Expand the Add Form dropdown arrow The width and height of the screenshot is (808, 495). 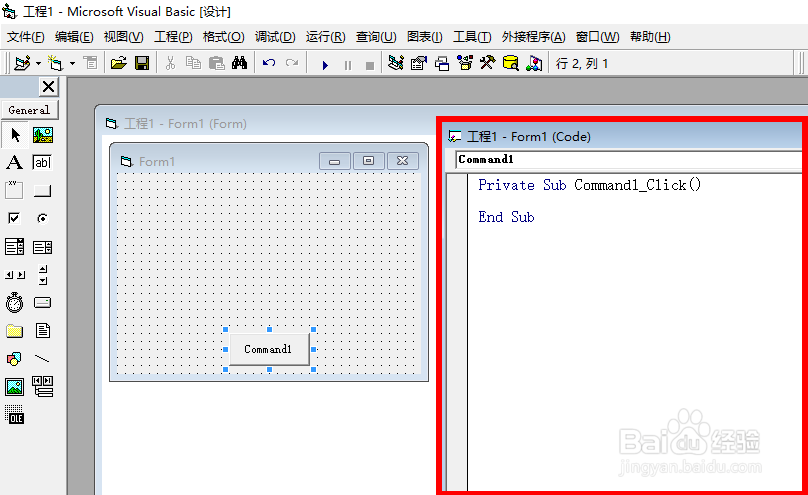point(72,64)
